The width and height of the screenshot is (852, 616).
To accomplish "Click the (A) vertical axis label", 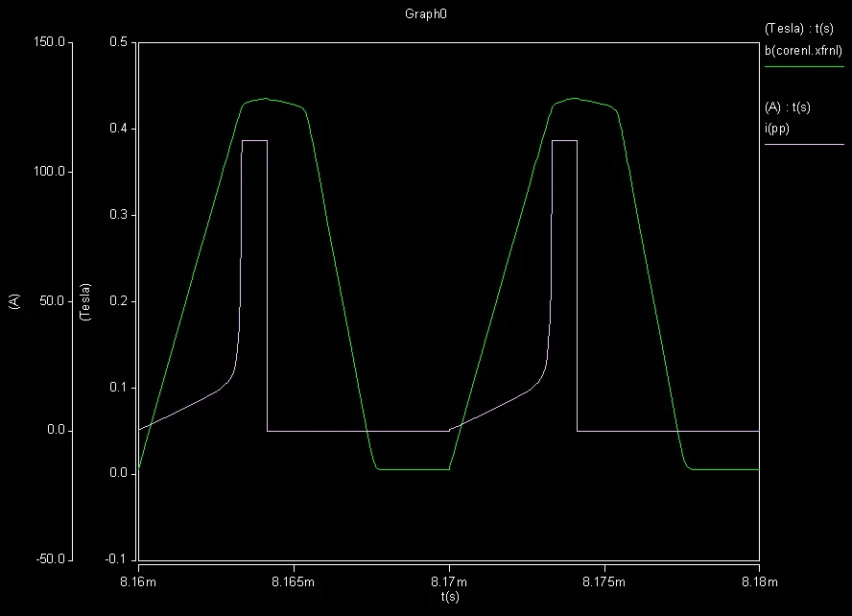I will [x=14, y=301].
